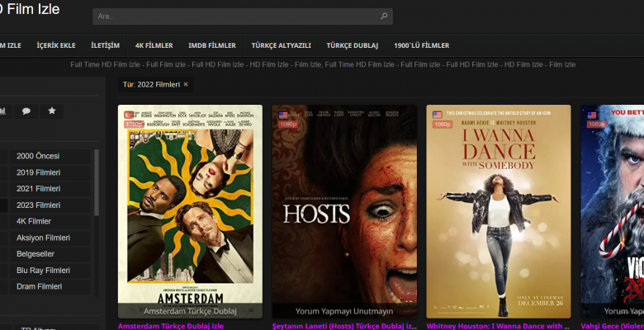
Task: Click the search magnifier icon
Action: click(x=384, y=16)
